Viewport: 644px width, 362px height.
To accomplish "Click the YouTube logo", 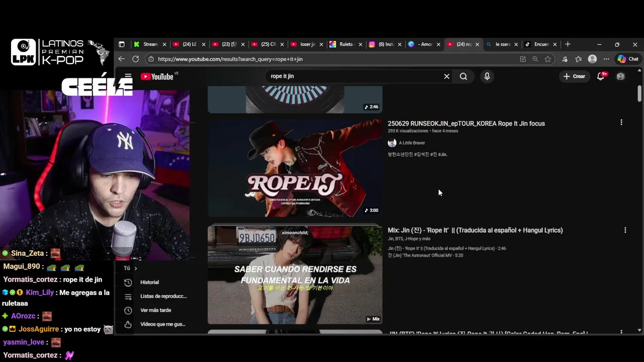I will point(157,76).
